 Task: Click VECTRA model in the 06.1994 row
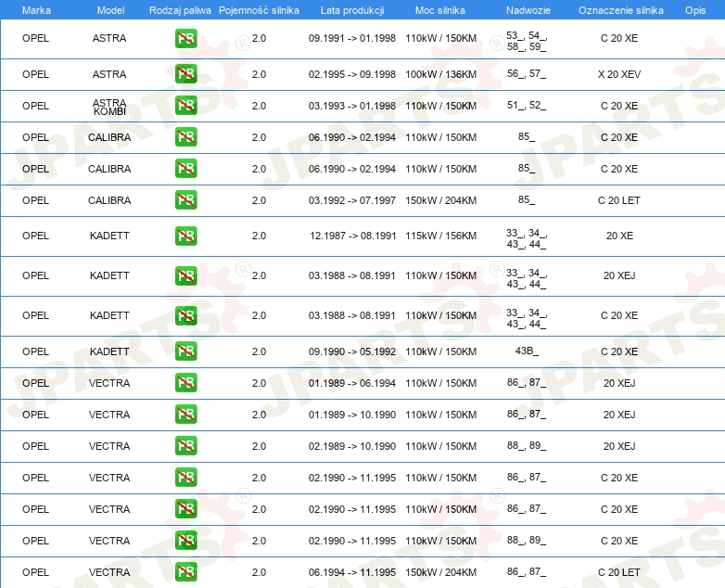109,572
